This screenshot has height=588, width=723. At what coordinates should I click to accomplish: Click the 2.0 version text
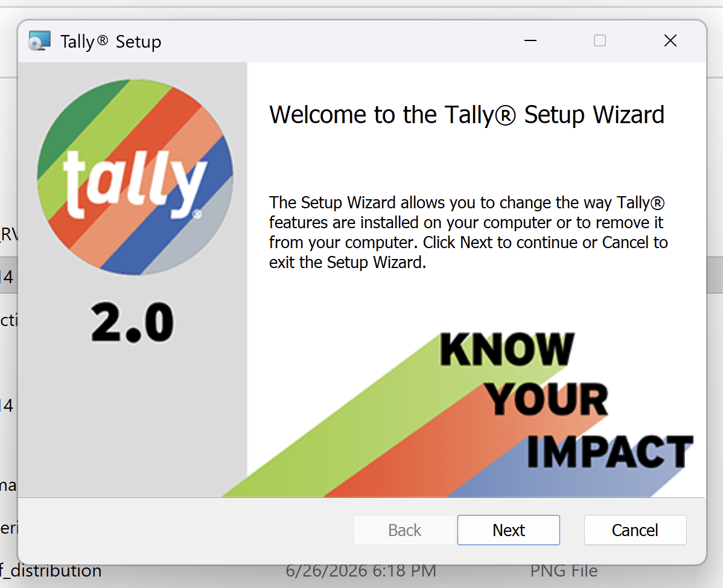(x=132, y=322)
